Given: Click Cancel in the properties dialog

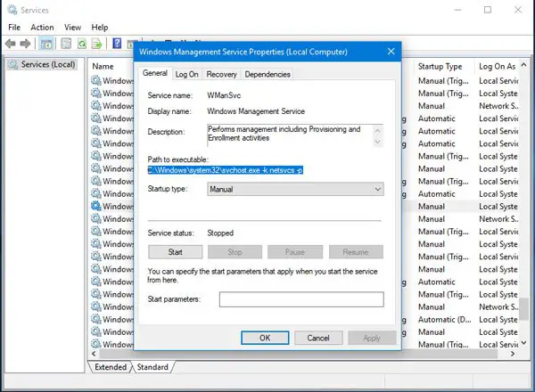Looking at the screenshot, I should click(x=318, y=338).
